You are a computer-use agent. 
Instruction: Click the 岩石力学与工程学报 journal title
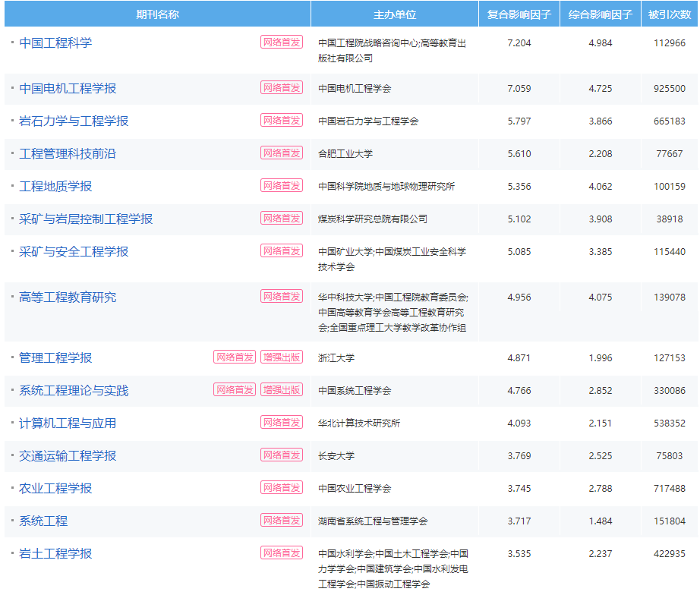[x=74, y=121]
